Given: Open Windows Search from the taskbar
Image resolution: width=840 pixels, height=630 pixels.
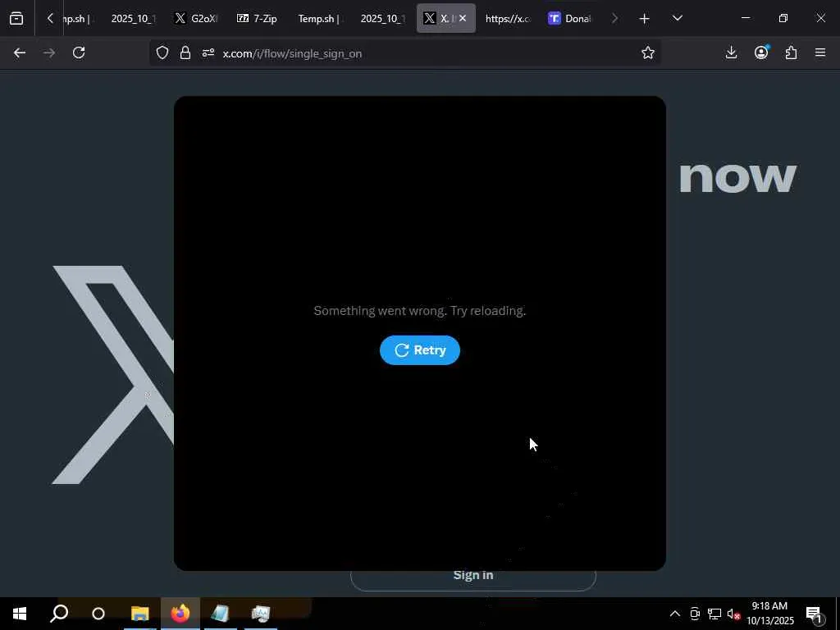Looking at the screenshot, I should point(59,614).
